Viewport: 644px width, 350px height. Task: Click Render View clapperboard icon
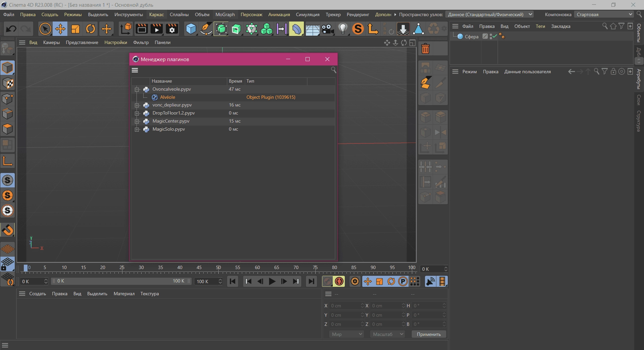click(141, 29)
